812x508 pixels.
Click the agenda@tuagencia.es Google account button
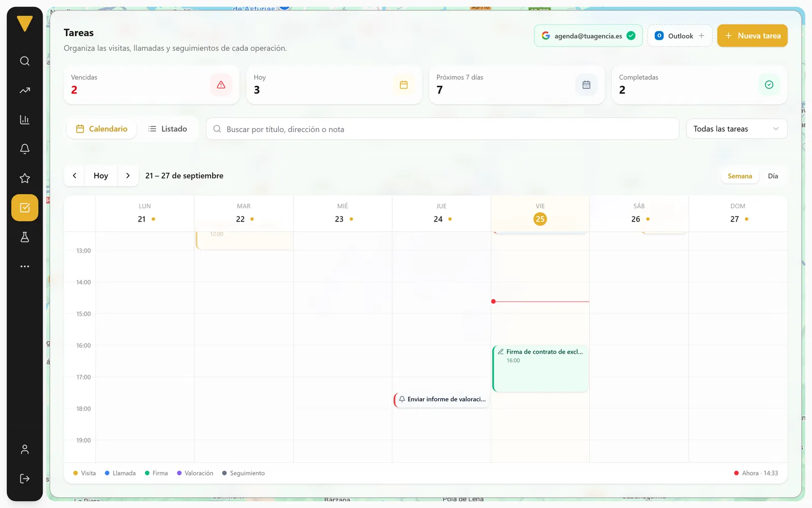click(x=588, y=36)
